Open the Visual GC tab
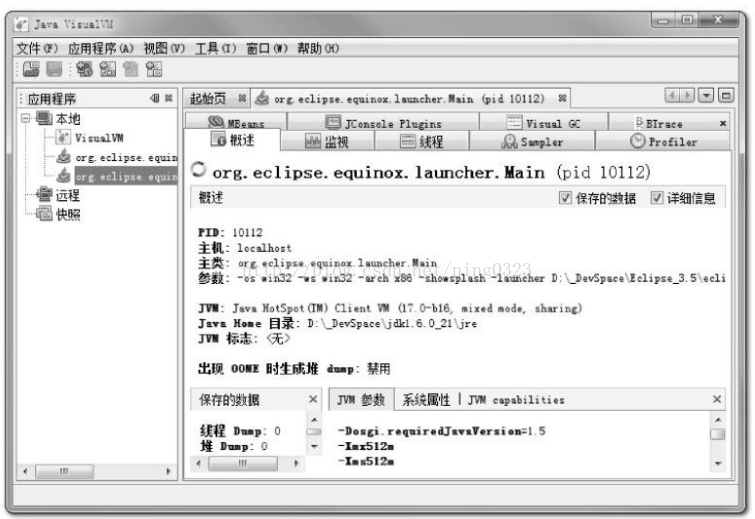The image size is (755, 519). point(543,123)
